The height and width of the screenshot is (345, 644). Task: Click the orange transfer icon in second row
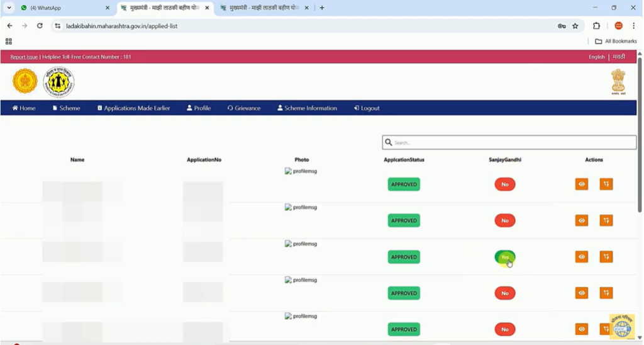point(606,220)
